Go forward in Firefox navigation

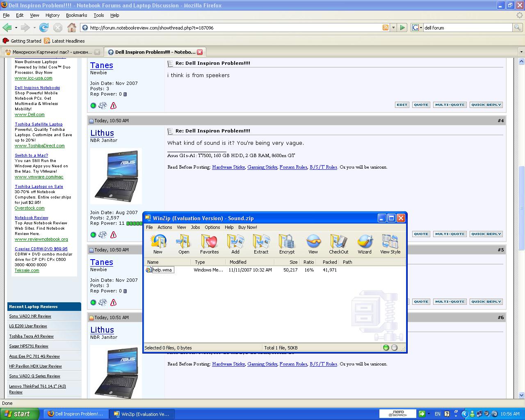tap(25, 27)
